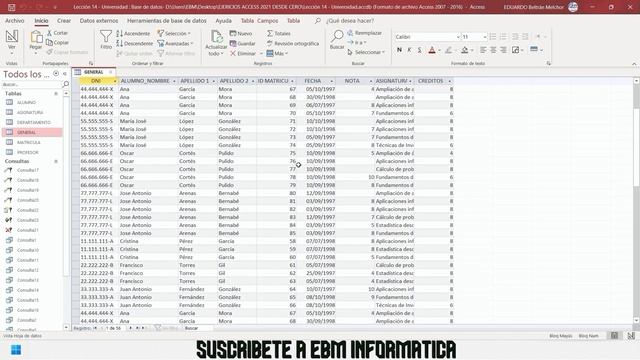Sort records Ascendente
640x360 pixels.
point(133,33)
